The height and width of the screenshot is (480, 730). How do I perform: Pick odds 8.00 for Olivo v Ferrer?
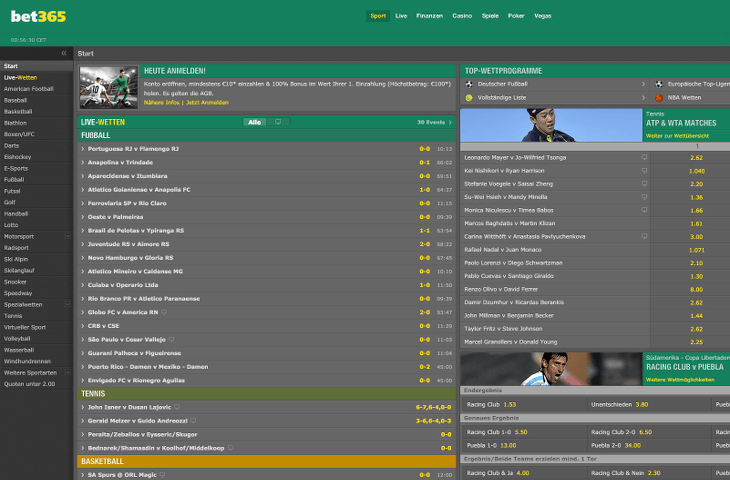pyautogui.click(x=696, y=290)
